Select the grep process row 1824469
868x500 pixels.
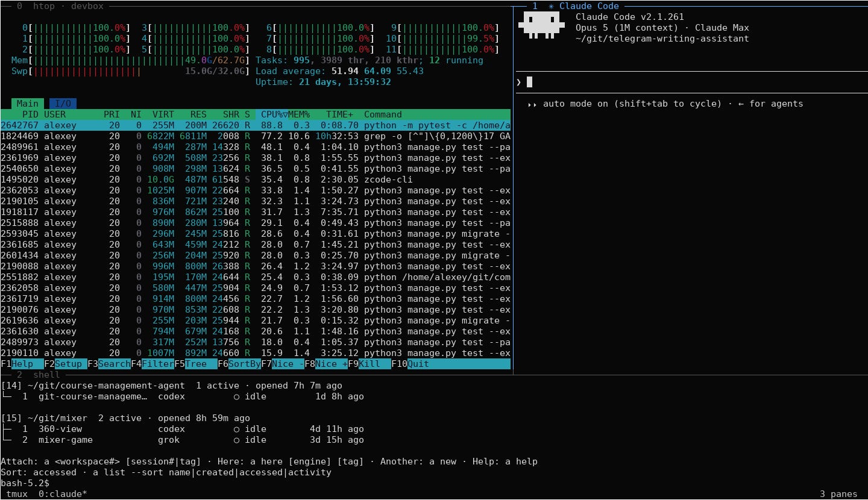(256, 136)
